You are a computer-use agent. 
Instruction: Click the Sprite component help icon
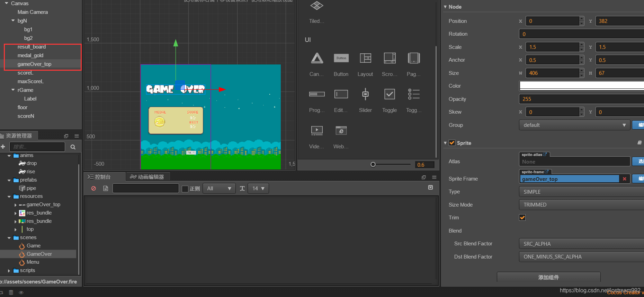tap(639, 143)
